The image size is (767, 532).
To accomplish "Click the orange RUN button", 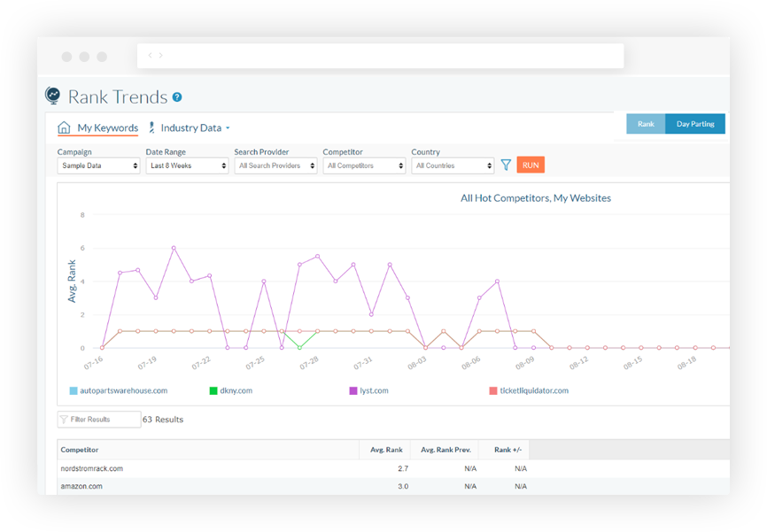I will 531,166.
